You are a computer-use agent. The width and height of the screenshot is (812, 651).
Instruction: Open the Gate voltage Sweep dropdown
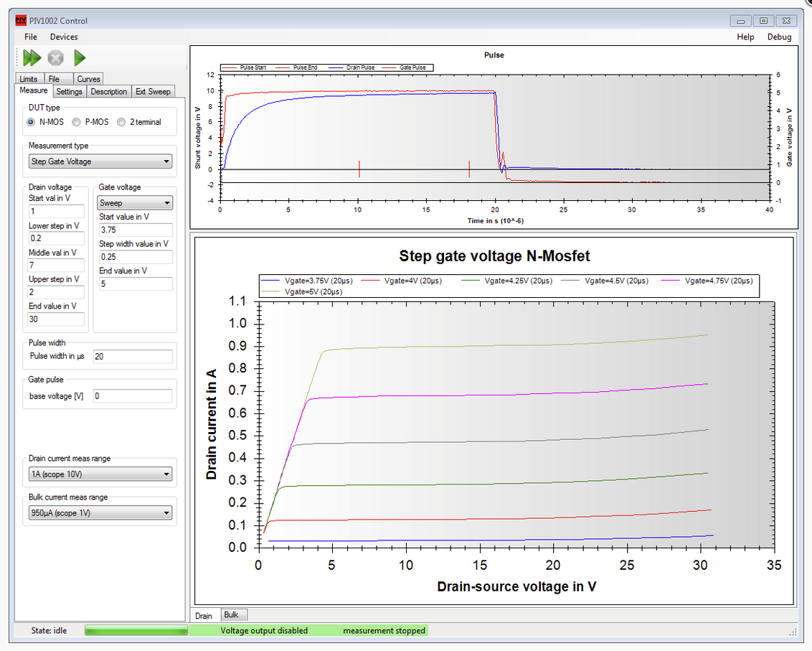(x=135, y=202)
